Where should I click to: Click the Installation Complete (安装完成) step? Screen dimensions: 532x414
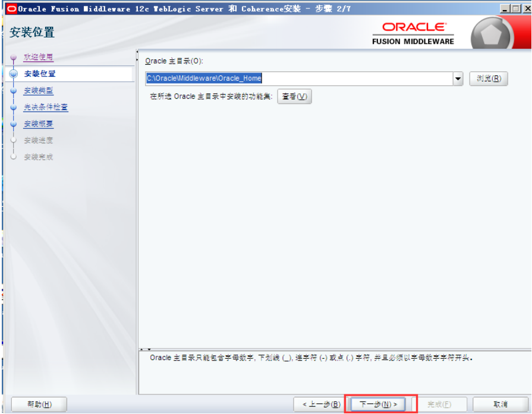[x=38, y=157]
